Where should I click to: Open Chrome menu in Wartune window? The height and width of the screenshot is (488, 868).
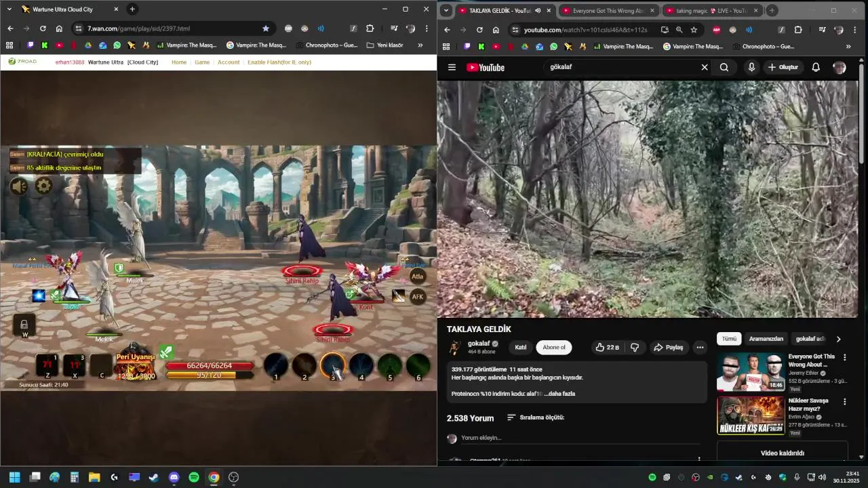(x=427, y=28)
